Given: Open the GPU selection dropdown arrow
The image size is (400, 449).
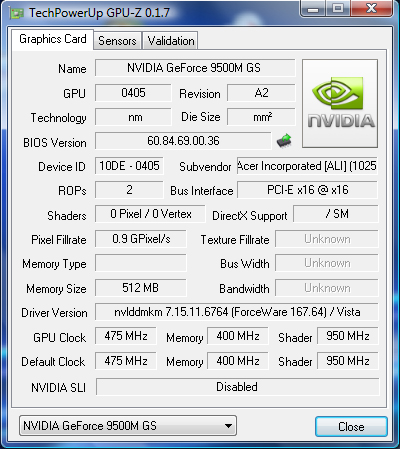Looking at the screenshot, I should [x=228, y=426].
